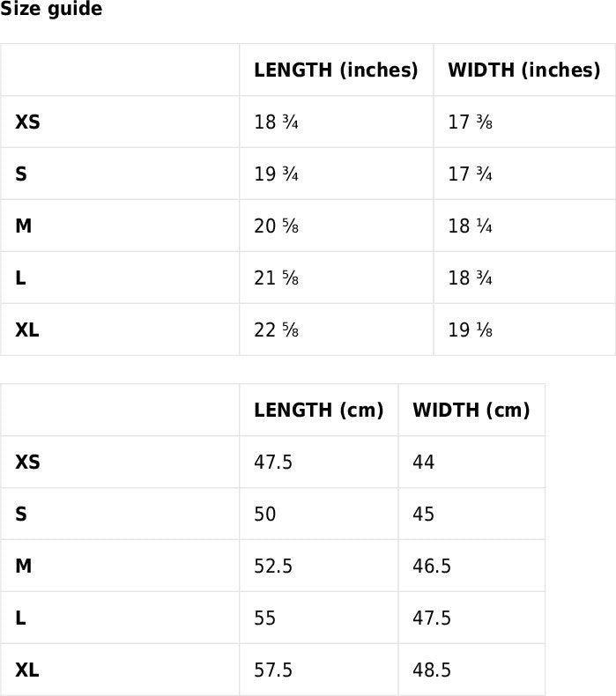This screenshot has height=696, width=616.
Task: Click the LENGTH (cm) column header
Action: click(x=318, y=411)
